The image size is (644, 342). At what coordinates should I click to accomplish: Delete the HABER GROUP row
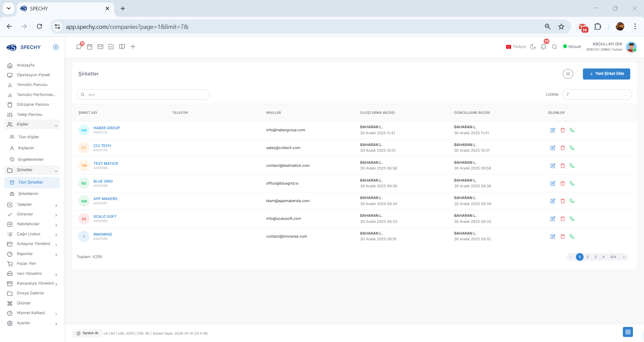(x=562, y=130)
